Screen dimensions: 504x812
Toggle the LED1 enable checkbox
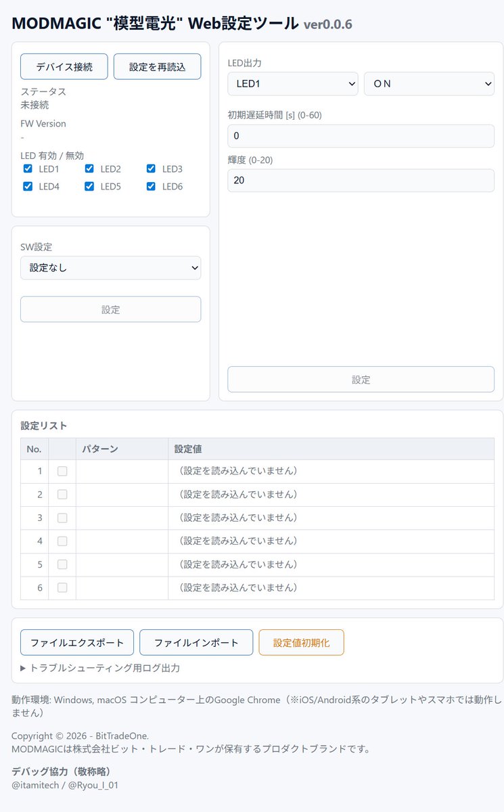(28, 169)
